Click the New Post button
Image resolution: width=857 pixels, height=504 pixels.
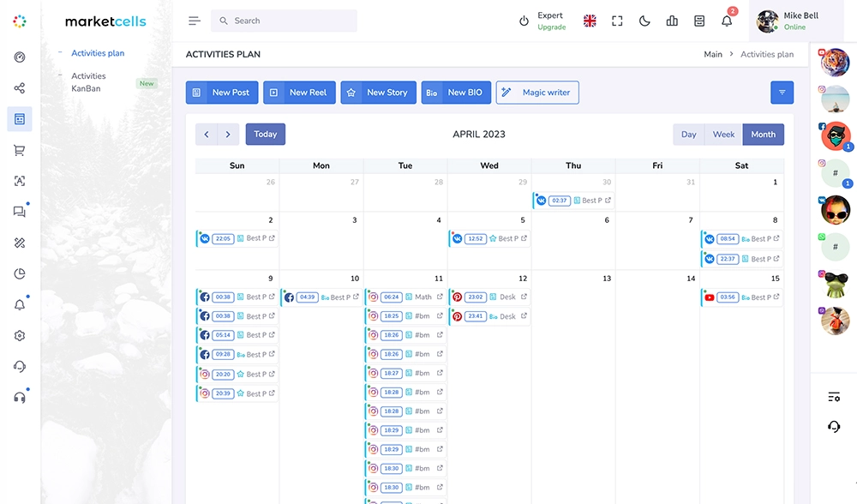pos(222,93)
